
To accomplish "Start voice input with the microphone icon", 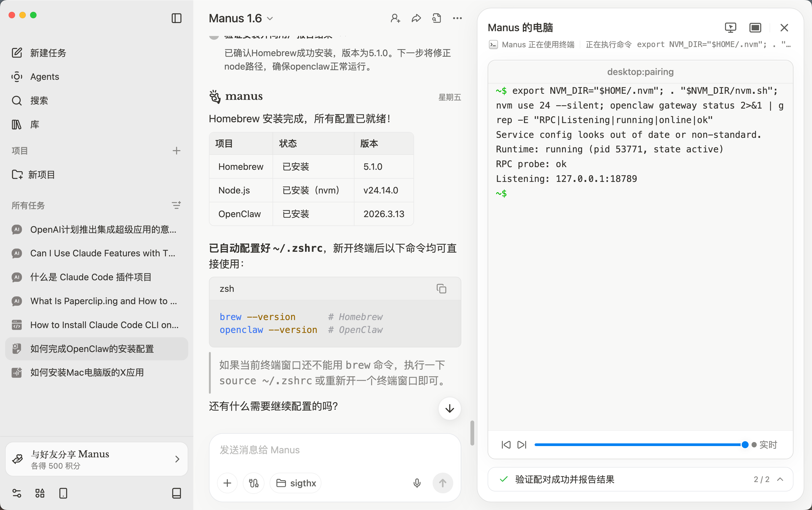I will pyautogui.click(x=417, y=483).
